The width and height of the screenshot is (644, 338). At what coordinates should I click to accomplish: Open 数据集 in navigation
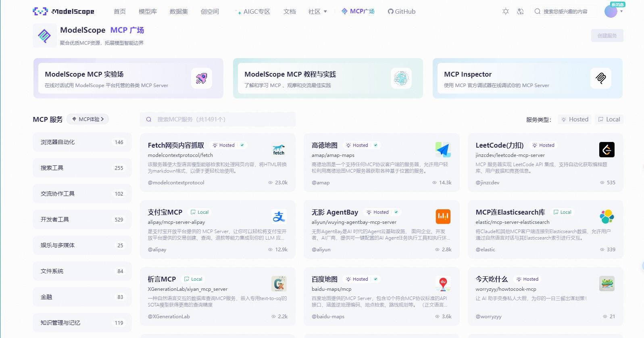tap(179, 11)
